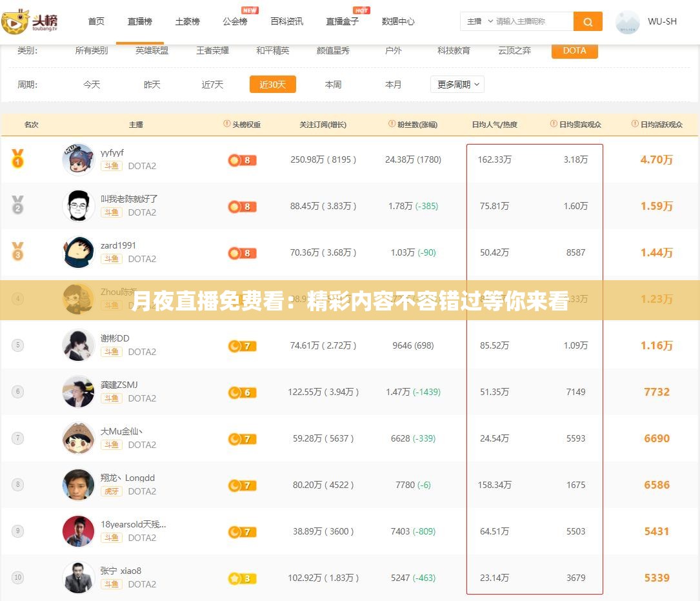Focus the streamer name search field
The width and height of the screenshot is (700, 601).
[x=534, y=21]
